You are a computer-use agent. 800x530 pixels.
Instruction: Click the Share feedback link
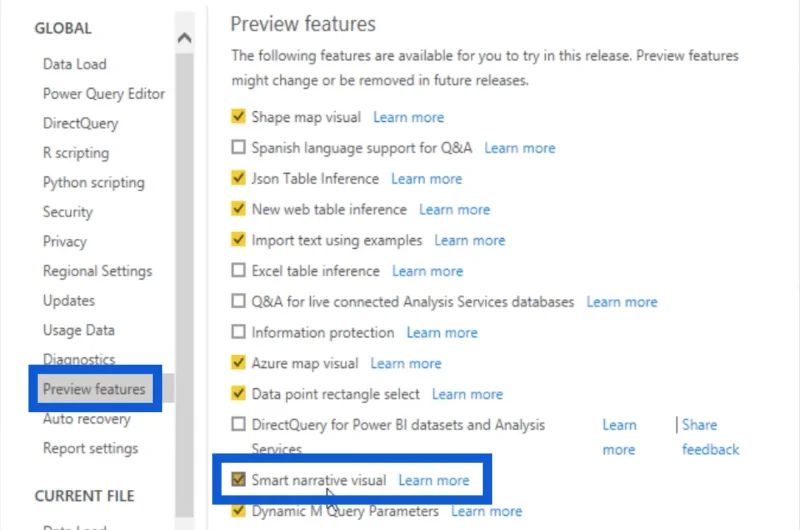[x=710, y=437]
